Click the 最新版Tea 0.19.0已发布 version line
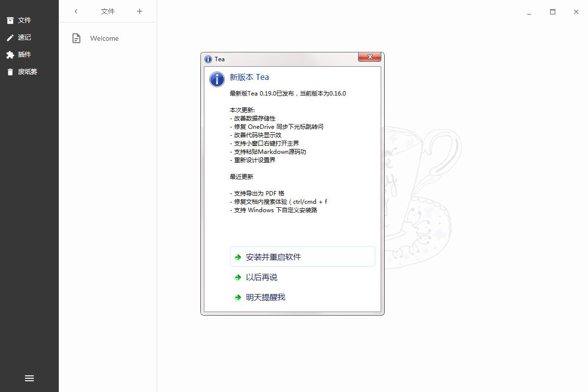The image size is (588, 392). click(288, 94)
